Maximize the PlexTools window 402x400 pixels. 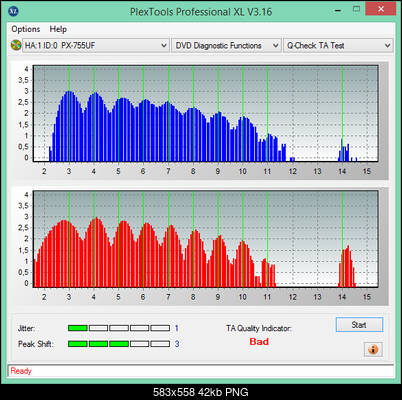pos(356,9)
